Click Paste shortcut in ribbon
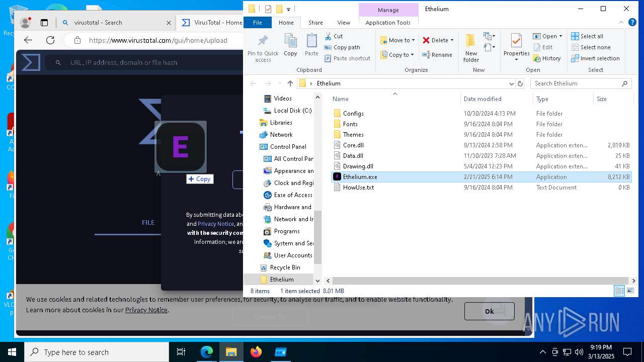The width and height of the screenshot is (644, 362). coord(347,58)
